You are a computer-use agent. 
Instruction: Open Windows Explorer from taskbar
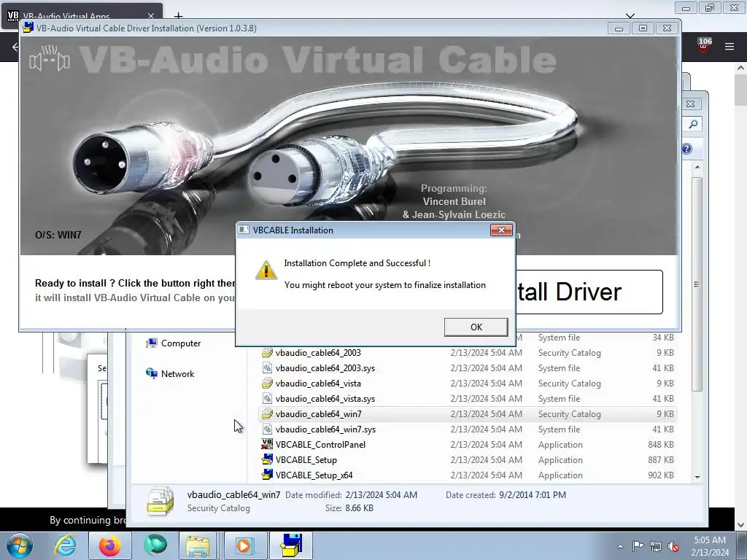[198, 545]
